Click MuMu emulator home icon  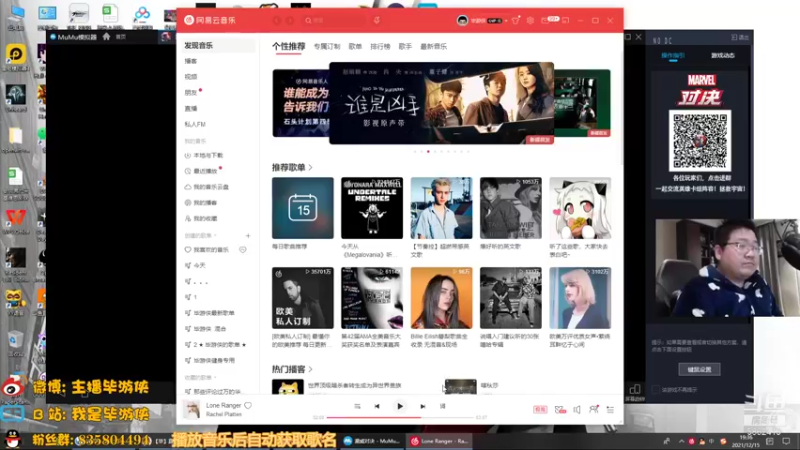pyautogui.click(x=106, y=37)
